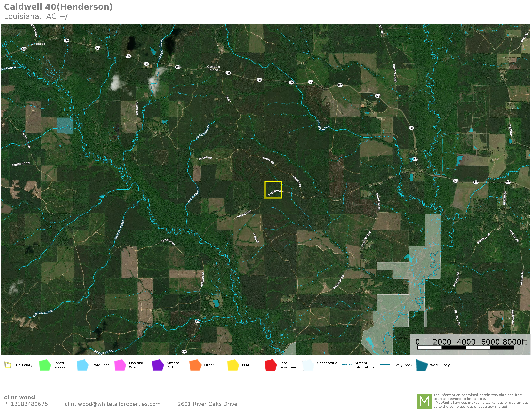This screenshot has width=532, height=411.
Task: Click the orange Other legend icon
Action: tap(195, 365)
